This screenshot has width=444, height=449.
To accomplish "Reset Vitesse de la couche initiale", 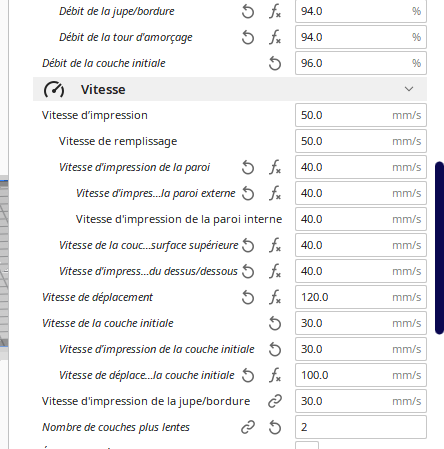I will (275, 323).
